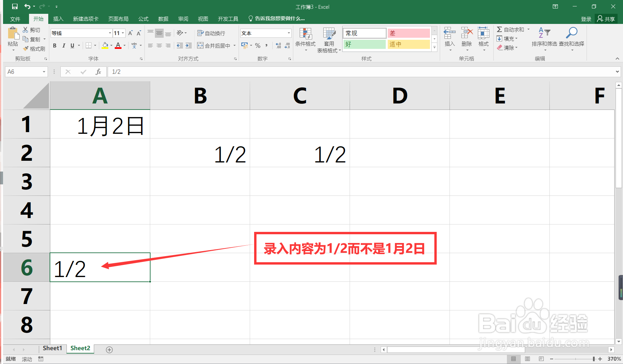Open Merge and Center dropdown arrow
The width and height of the screenshot is (623, 364).
pos(235,45)
